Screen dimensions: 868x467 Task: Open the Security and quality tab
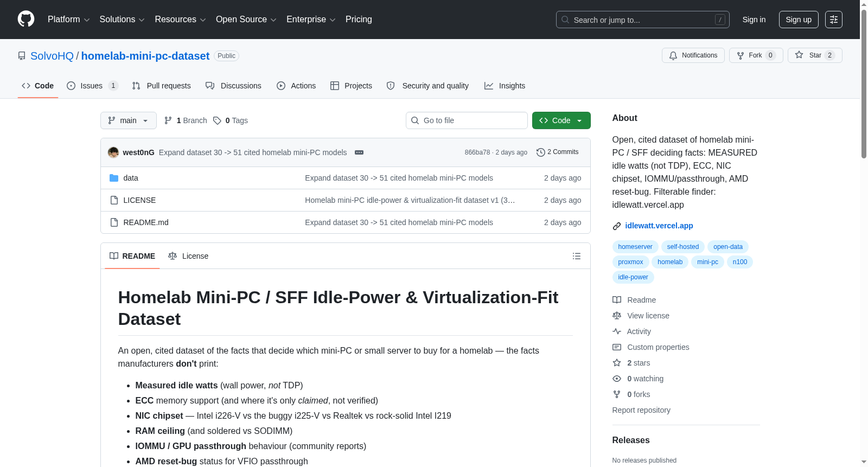tap(427, 86)
